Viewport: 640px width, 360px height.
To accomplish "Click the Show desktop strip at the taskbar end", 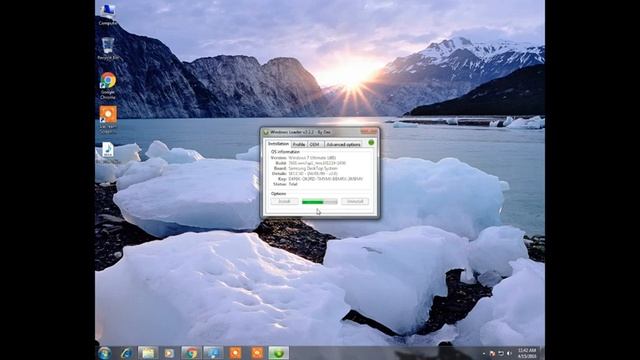I will 542,353.
